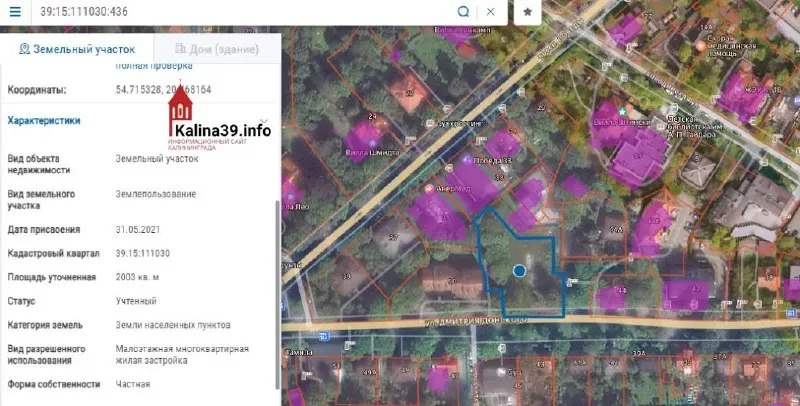This screenshot has width=800, height=406.
Task: Click the magnifier search icon
Action: click(463, 11)
